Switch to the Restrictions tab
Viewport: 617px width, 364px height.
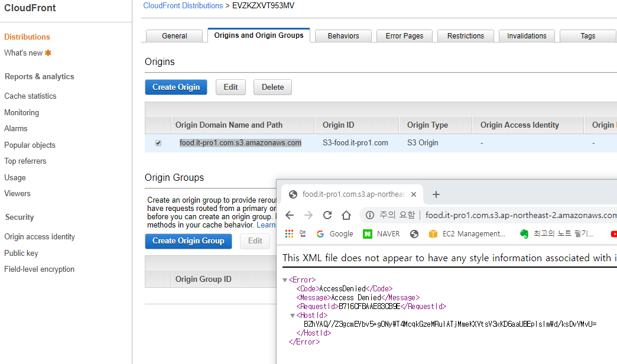click(x=466, y=36)
